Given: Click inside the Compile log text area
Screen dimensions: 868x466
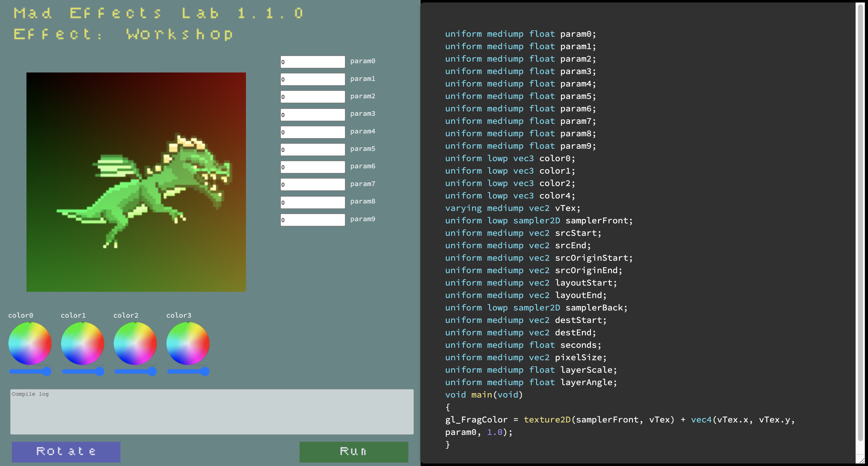Looking at the screenshot, I should point(212,412).
